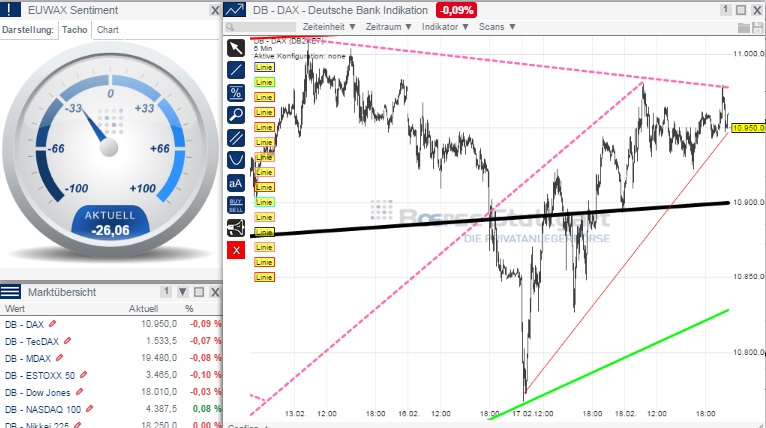766x428 pixels.
Task: Switch to the Chart display tab
Action: pyautogui.click(x=107, y=30)
